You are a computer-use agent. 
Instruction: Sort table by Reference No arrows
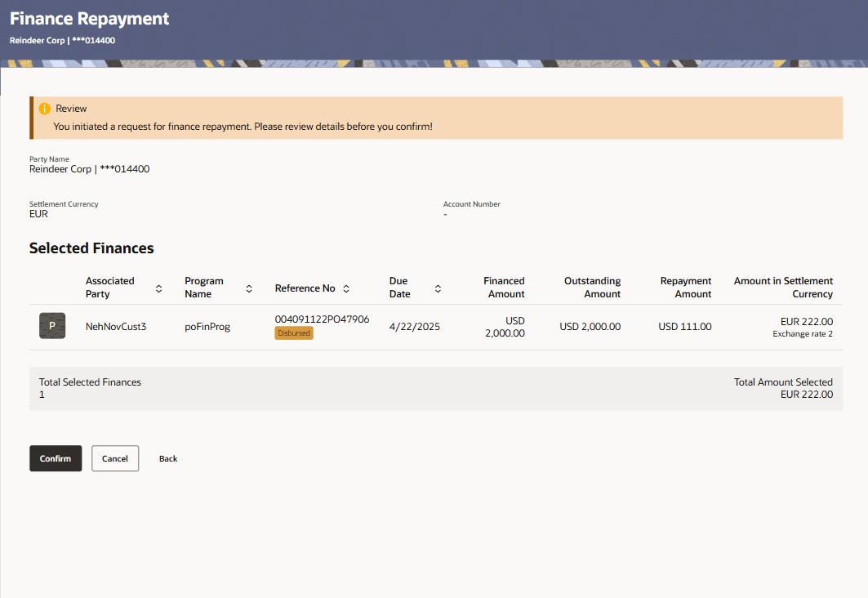click(x=346, y=288)
